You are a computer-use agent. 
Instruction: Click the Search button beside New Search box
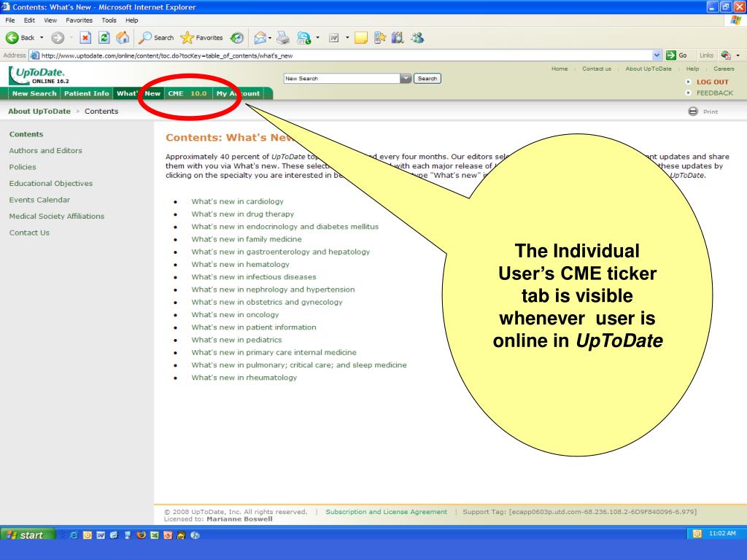(x=427, y=78)
